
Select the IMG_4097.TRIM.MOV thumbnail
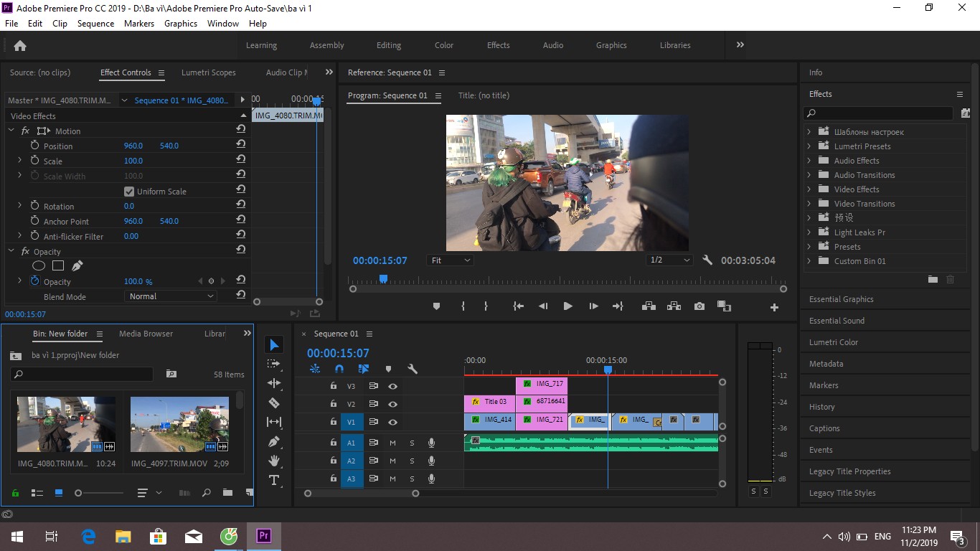click(179, 425)
